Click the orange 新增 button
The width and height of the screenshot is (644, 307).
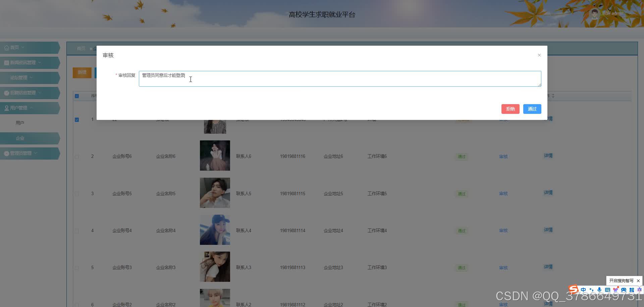click(x=82, y=73)
